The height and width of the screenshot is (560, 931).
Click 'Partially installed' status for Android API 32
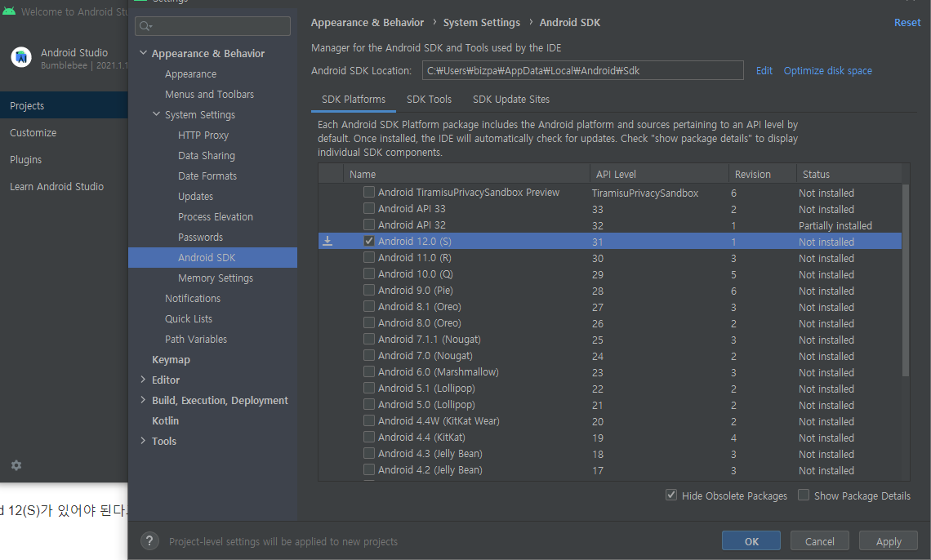point(835,225)
